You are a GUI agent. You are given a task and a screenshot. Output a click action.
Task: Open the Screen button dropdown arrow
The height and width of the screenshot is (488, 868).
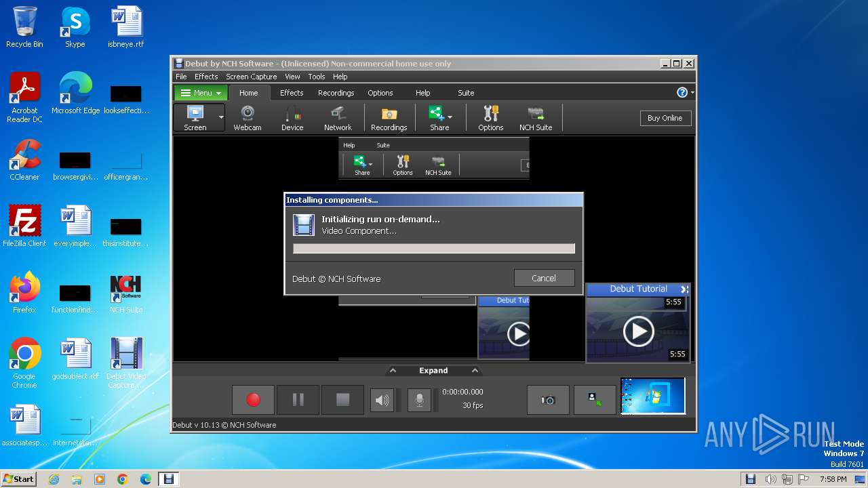(221, 117)
